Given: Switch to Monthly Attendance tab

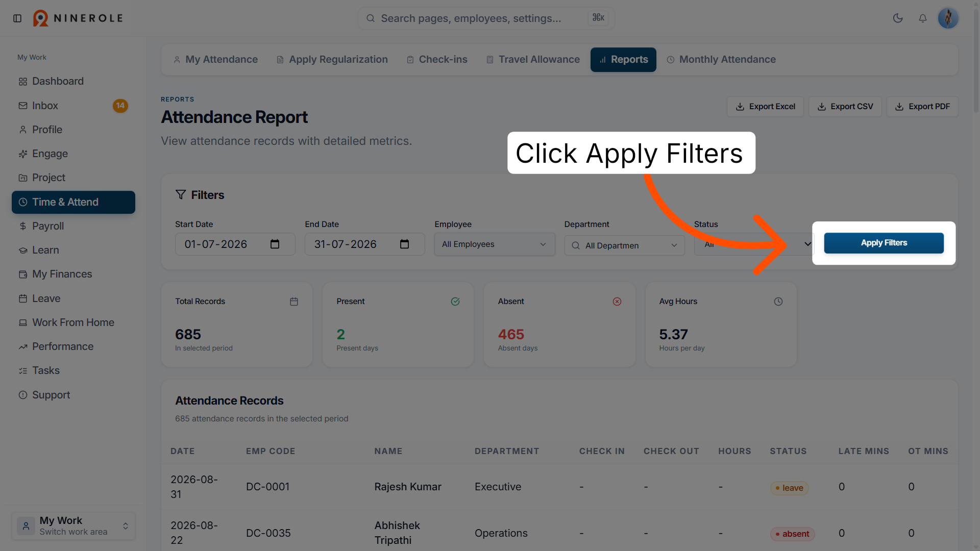Looking at the screenshot, I should 721,60.
